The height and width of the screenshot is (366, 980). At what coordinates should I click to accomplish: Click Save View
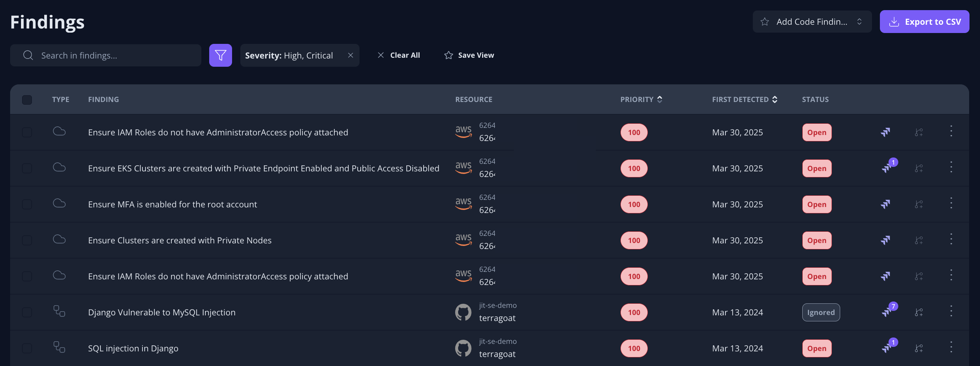[476, 55]
